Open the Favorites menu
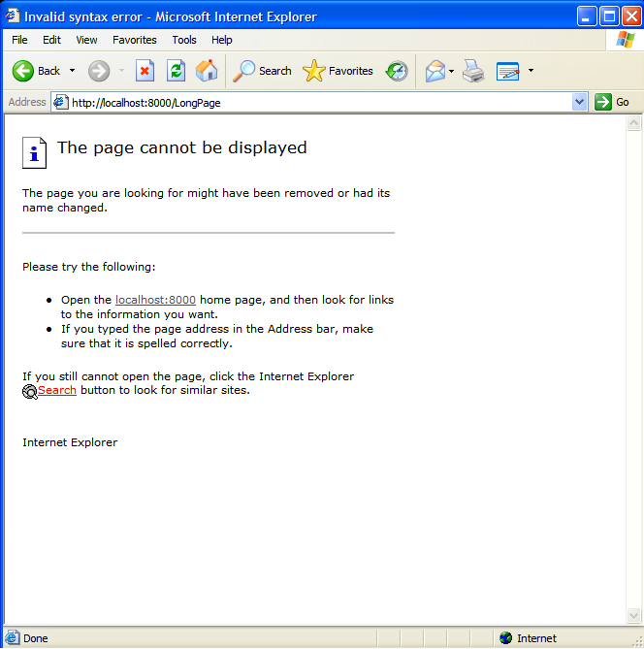This screenshot has height=649, width=644. [x=134, y=40]
